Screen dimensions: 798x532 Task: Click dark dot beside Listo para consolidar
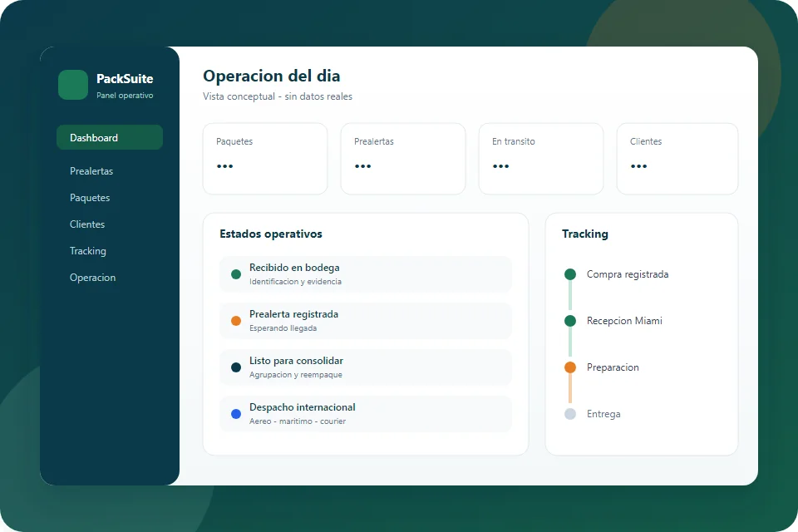tap(235, 367)
